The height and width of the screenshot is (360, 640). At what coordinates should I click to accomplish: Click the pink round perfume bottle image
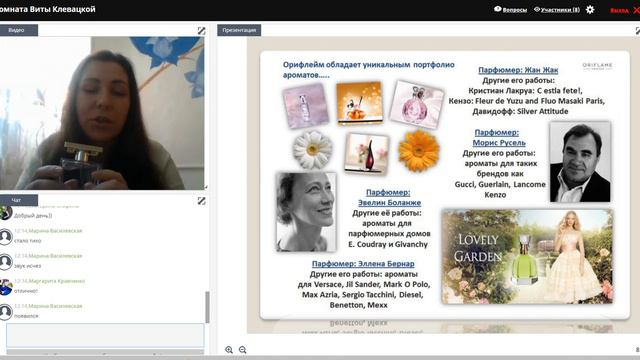pyautogui.click(x=417, y=104)
